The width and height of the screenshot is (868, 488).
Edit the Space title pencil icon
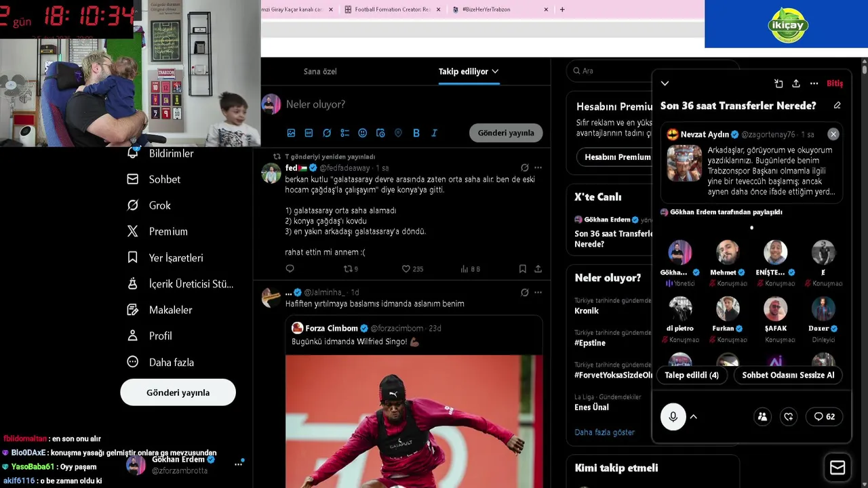(837, 106)
